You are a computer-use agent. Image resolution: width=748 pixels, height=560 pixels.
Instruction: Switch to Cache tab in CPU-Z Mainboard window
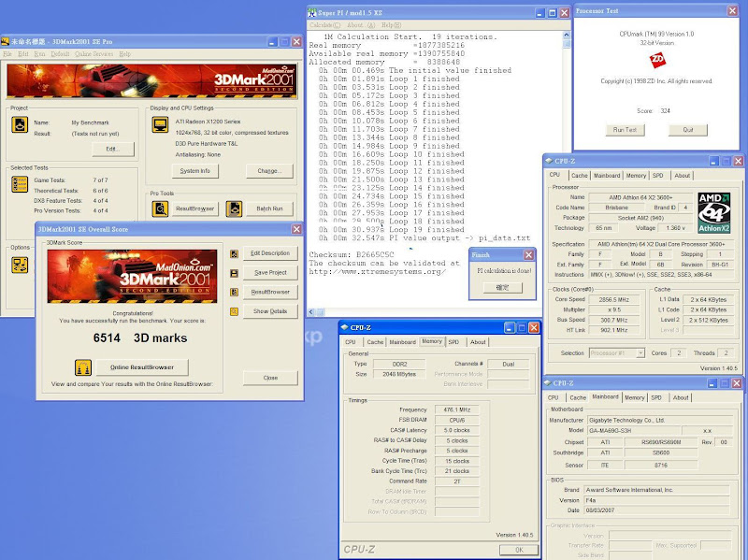tap(578, 398)
